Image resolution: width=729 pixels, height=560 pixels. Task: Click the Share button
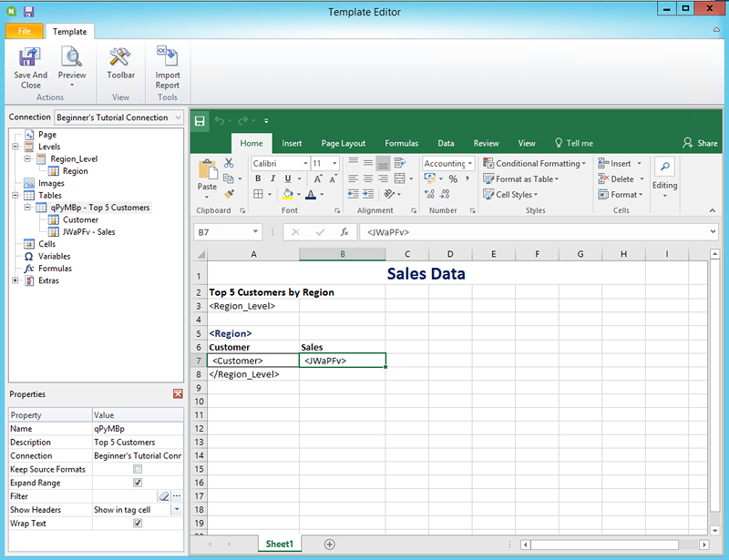700,143
